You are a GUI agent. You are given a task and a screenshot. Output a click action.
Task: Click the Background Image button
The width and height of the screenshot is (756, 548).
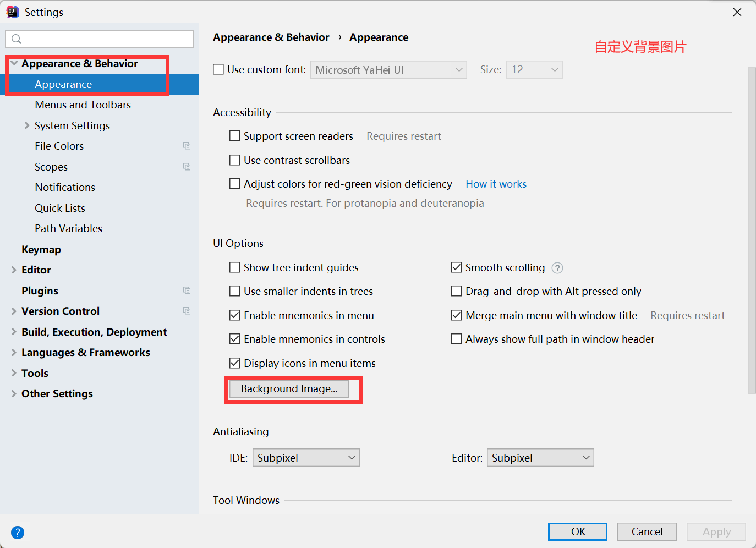tap(289, 389)
